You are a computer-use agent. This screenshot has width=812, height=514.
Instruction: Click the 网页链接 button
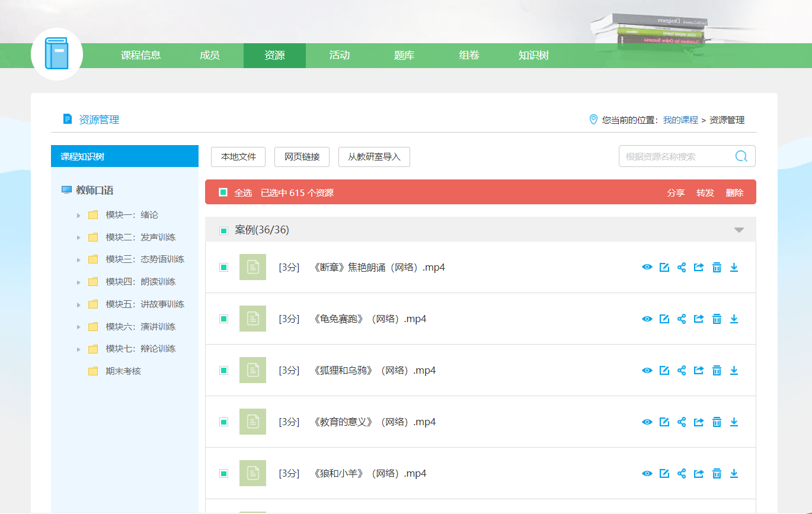click(x=302, y=157)
